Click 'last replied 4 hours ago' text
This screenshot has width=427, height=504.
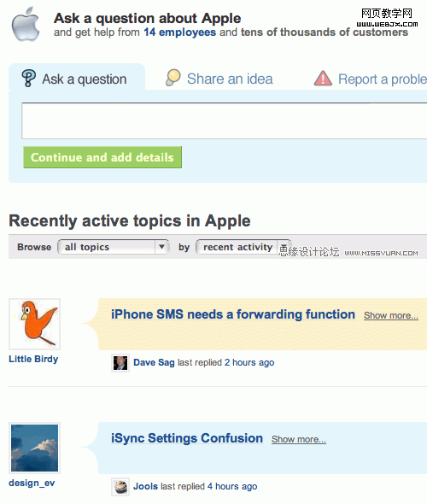(x=209, y=486)
